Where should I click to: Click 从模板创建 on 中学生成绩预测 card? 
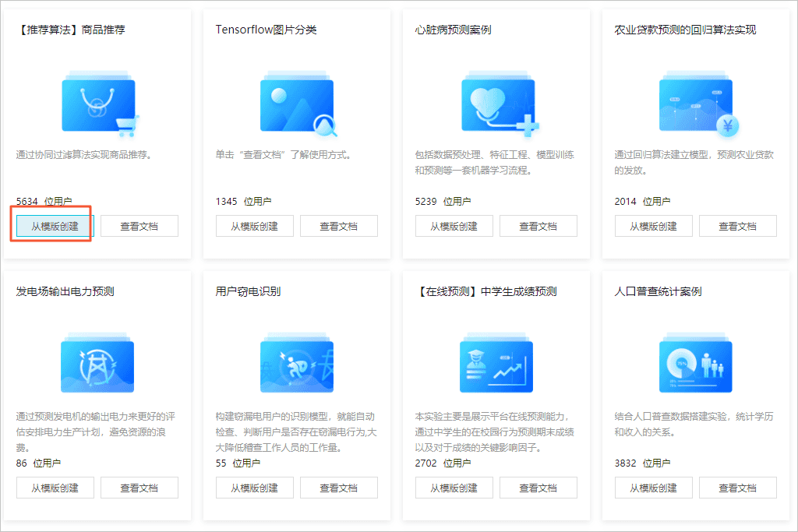(x=454, y=488)
